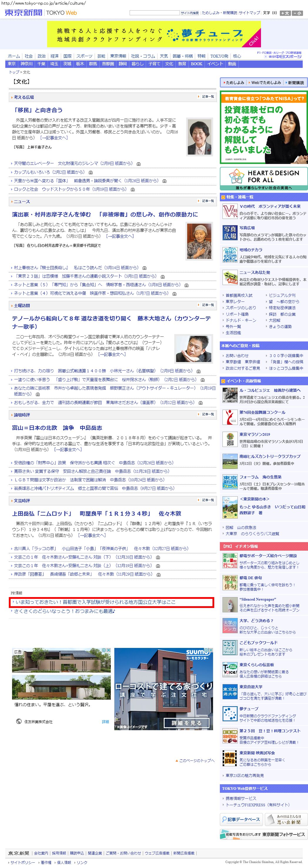The height and width of the screenshot is (868, 308).
Task: Open the サイトマップ link at top
Action: [249, 13]
